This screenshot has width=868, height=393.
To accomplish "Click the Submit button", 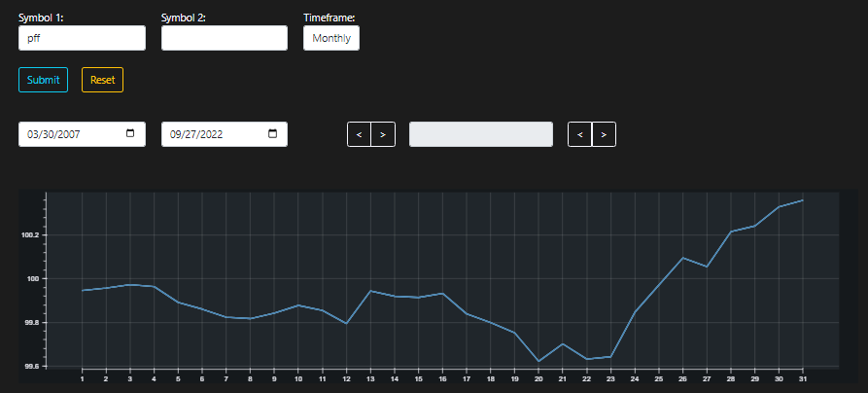I will click(x=43, y=80).
